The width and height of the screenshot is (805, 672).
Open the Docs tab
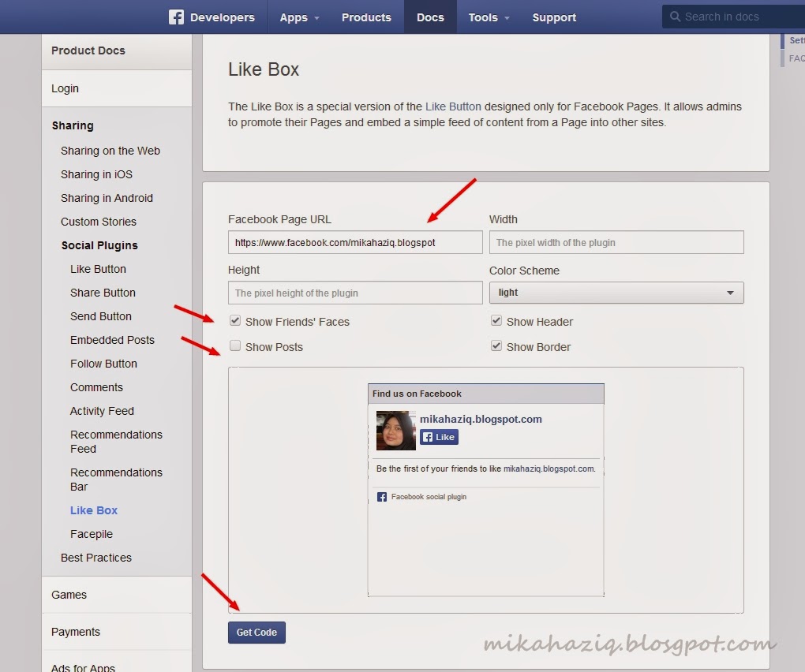click(430, 17)
